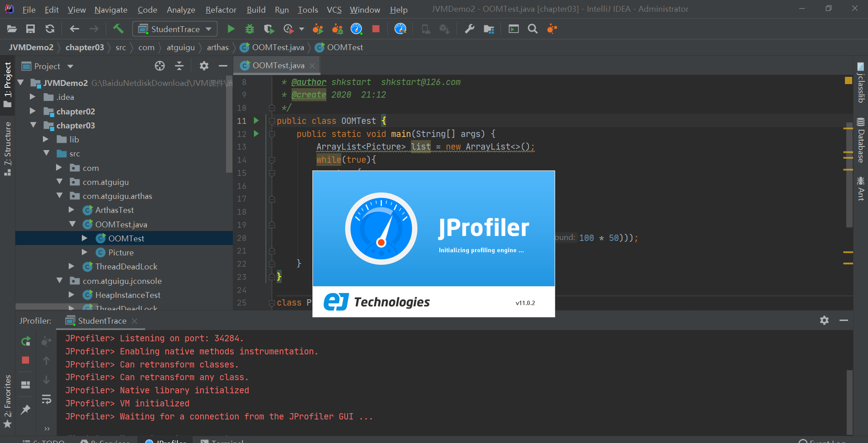Image resolution: width=868 pixels, height=443 pixels.
Task: Select the Picture class in the project tree
Action: click(121, 252)
